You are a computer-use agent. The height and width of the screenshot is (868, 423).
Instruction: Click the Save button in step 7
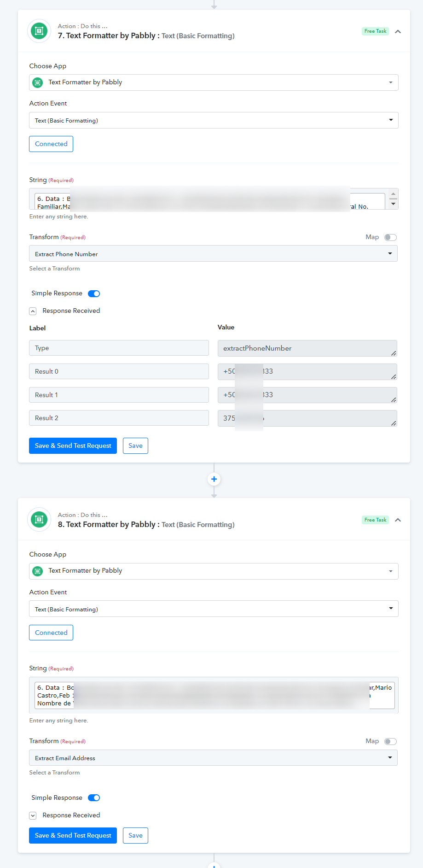[135, 446]
